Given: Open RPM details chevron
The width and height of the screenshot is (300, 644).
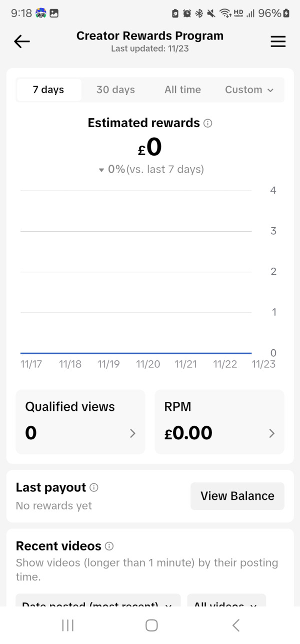Looking at the screenshot, I should [271, 433].
